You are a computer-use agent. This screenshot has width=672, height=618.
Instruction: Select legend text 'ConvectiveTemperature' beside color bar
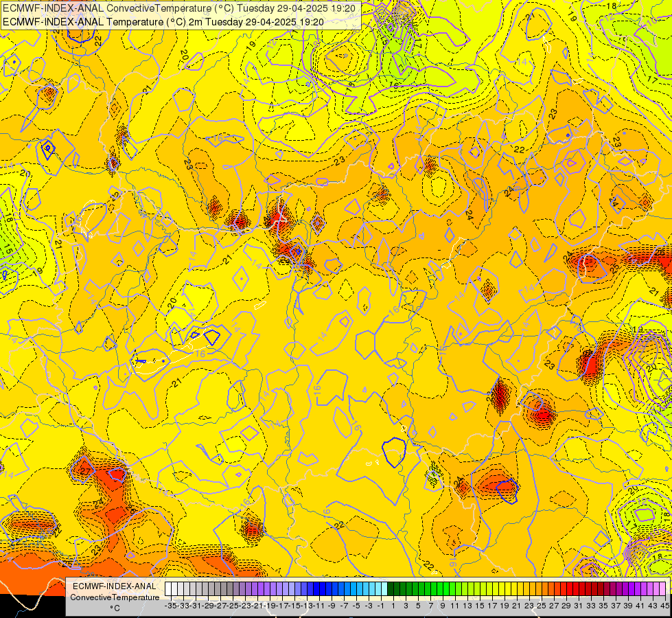(x=115, y=597)
